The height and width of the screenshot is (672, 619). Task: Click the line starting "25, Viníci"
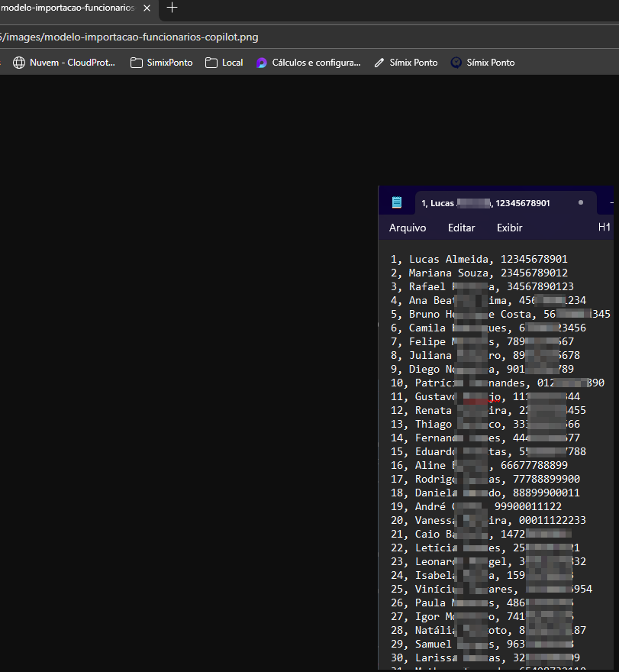point(492,589)
